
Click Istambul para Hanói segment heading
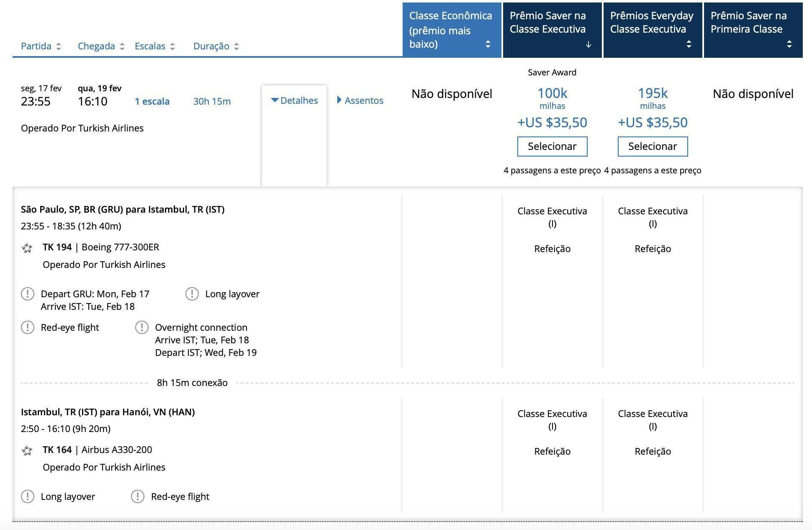pyautogui.click(x=108, y=412)
